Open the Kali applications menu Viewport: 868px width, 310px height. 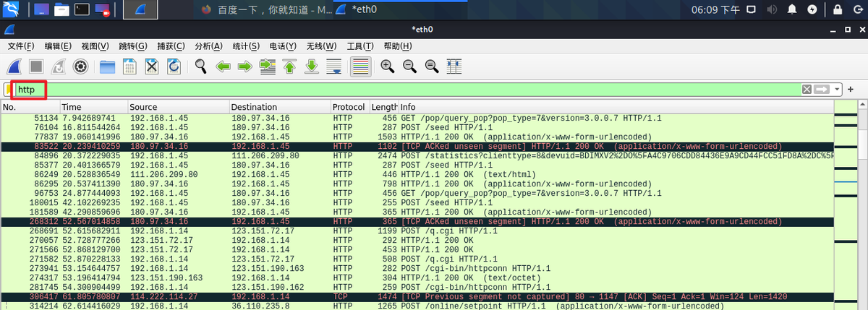12,10
